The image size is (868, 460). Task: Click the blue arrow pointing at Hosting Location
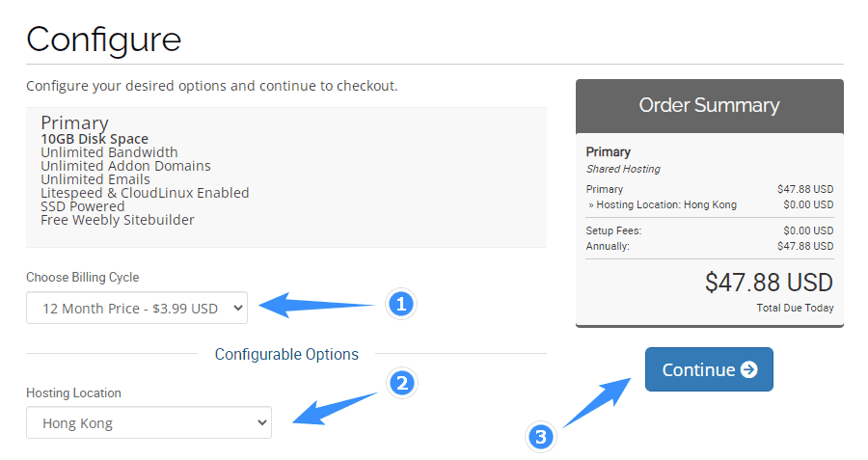335,409
